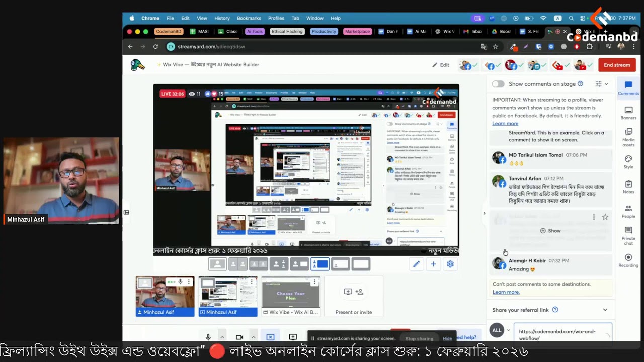Open the Chrome File menu

coord(170,18)
